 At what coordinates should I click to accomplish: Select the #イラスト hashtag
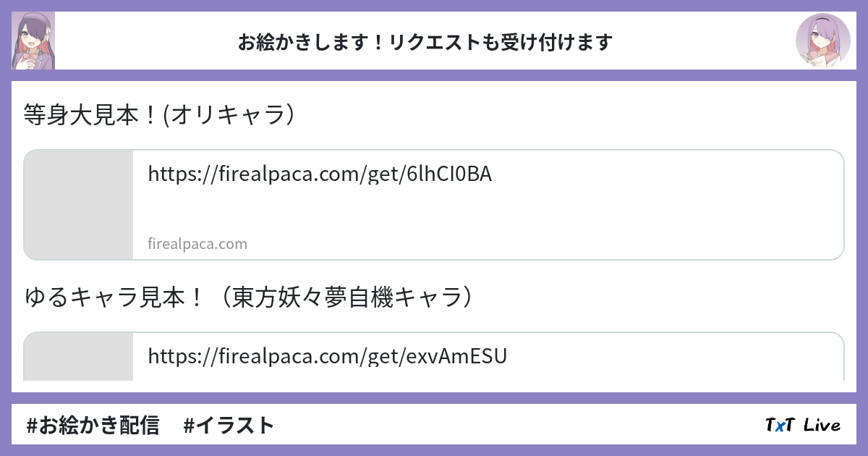229,425
